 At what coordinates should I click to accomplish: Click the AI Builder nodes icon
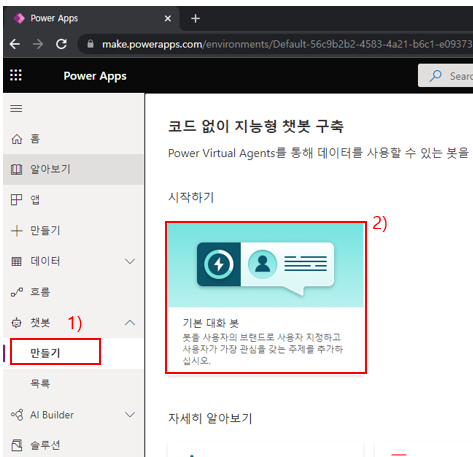click(x=17, y=415)
